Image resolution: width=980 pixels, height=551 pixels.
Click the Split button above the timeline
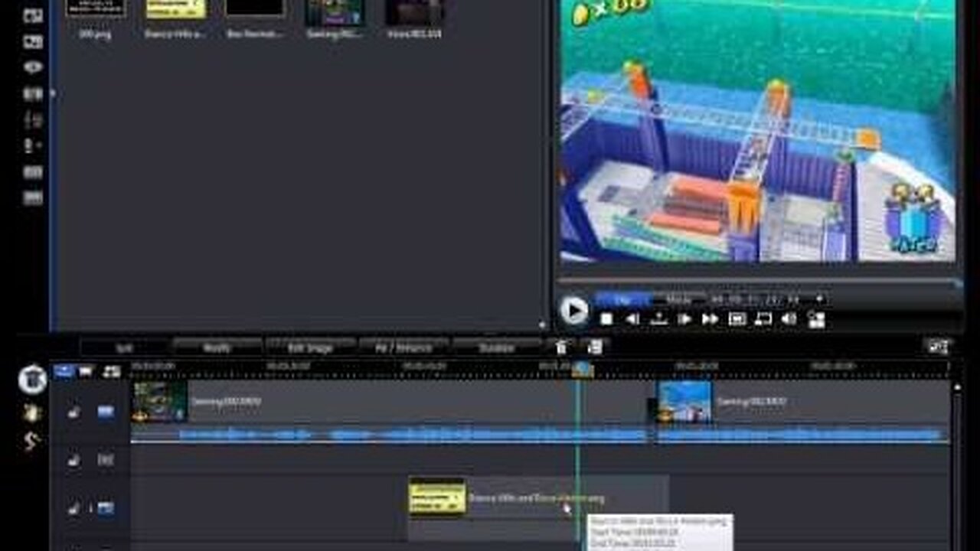[x=124, y=347]
